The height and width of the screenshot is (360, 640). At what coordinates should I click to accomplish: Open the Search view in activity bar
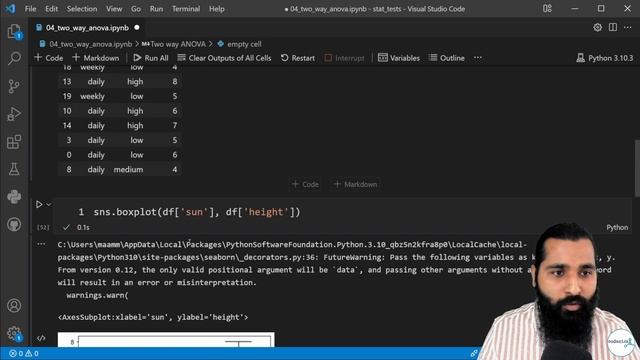point(14,58)
